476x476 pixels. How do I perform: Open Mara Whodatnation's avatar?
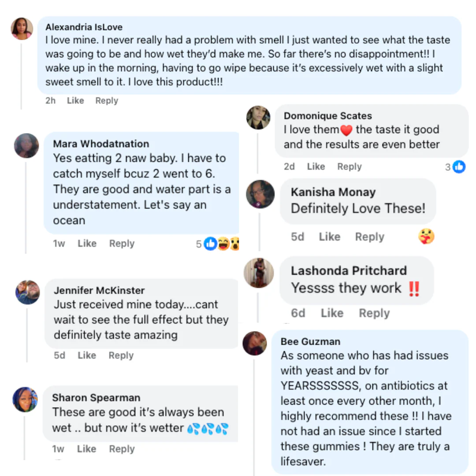click(26, 146)
